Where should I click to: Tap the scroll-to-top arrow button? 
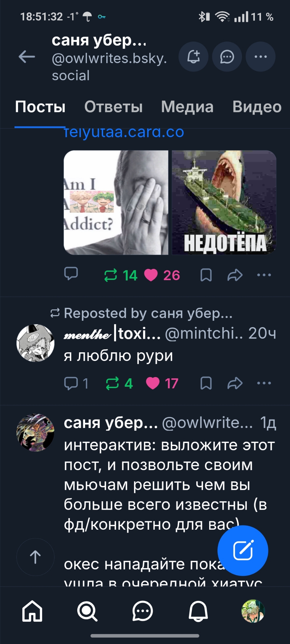(35, 557)
